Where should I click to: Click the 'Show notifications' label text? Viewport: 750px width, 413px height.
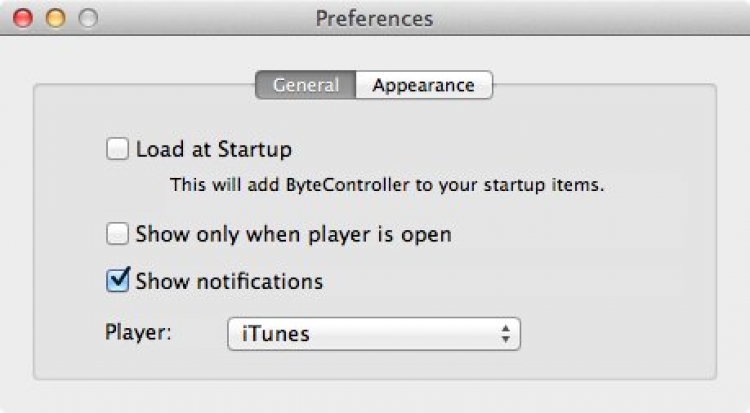pyautogui.click(x=229, y=281)
